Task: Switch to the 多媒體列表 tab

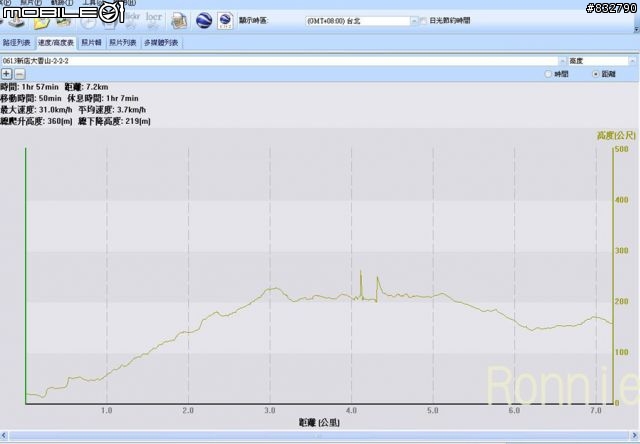Action: click(161, 42)
